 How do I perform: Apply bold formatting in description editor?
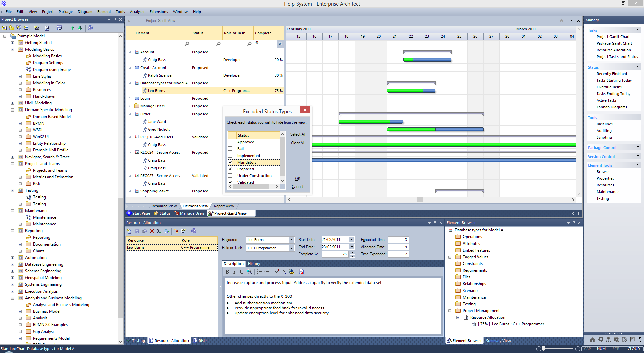point(227,272)
